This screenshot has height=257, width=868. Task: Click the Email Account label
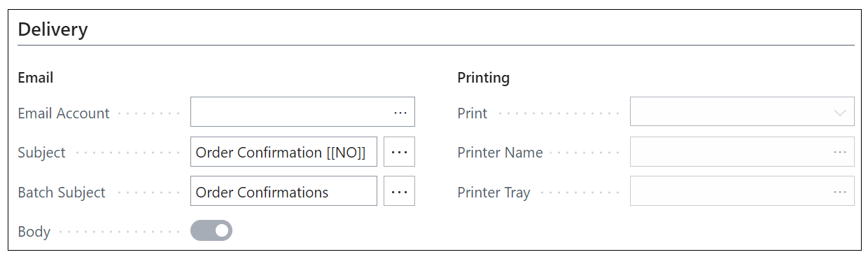64,113
